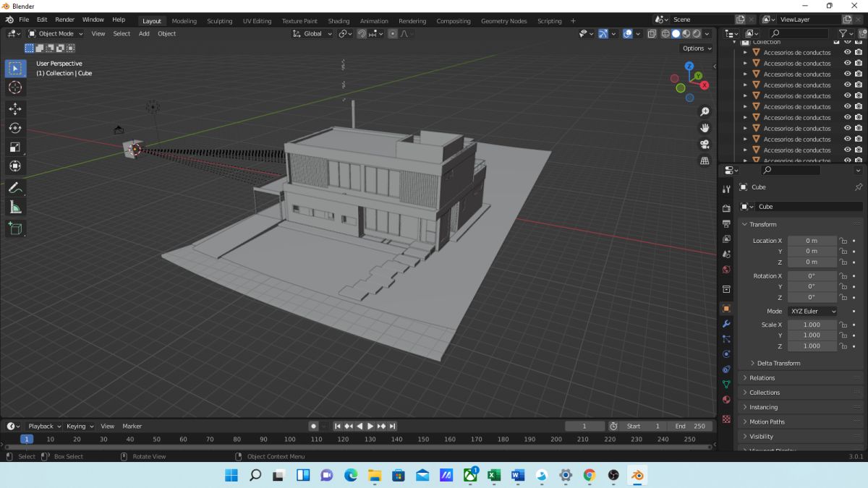
Task: Open the viewport Options dropdown
Action: (697, 48)
